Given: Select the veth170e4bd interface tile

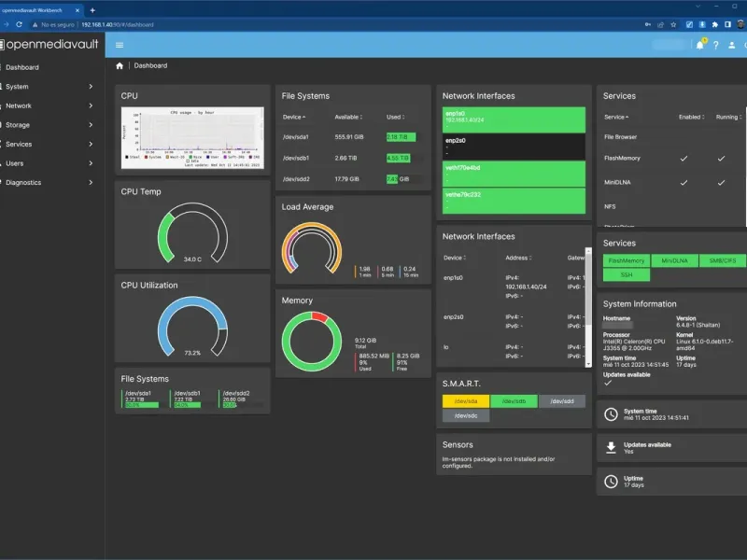Looking at the screenshot, I should tap(514, 174).
